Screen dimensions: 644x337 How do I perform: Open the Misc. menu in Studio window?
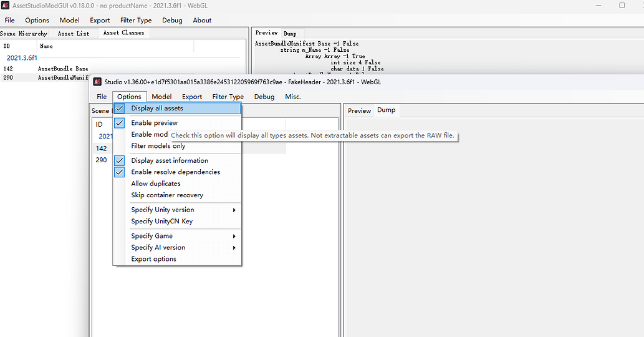coord(292,97)
